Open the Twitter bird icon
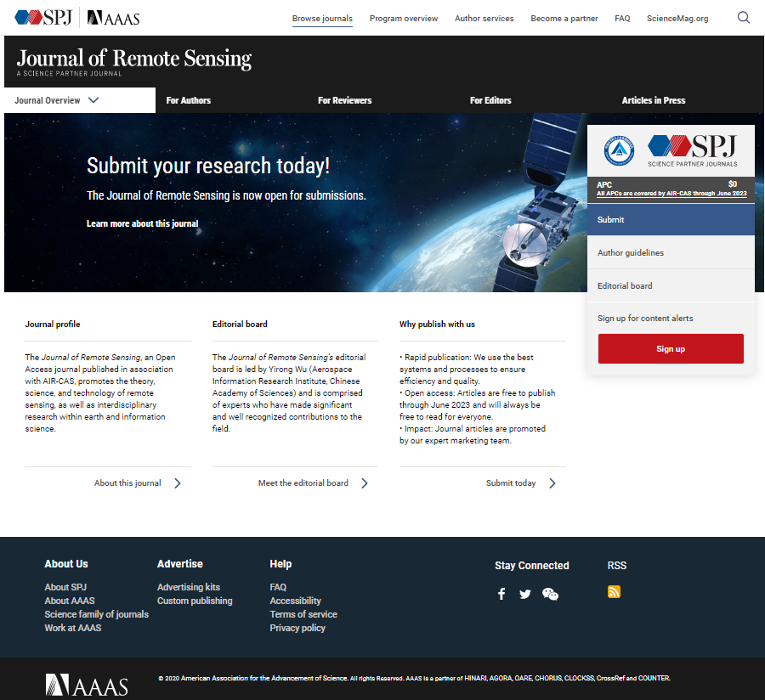The width and height of the screenshot is (765, 700). pyautogui.click(x=525, y=594)
